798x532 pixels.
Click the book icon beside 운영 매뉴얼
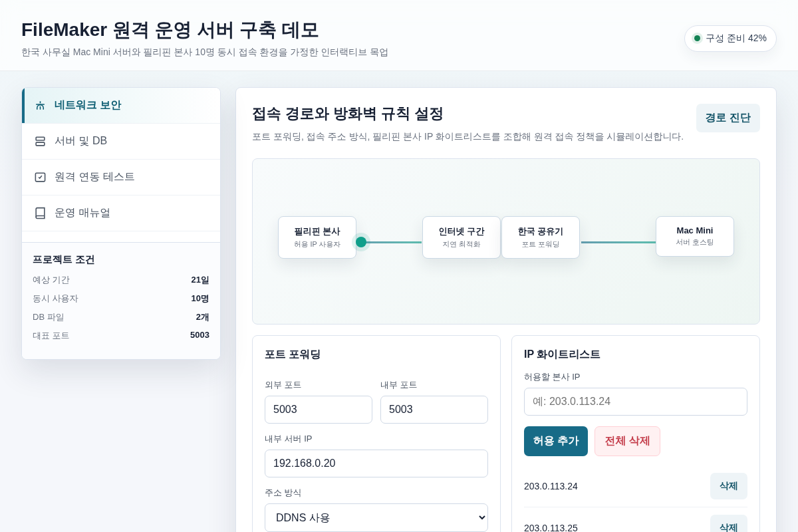point(40,213)
